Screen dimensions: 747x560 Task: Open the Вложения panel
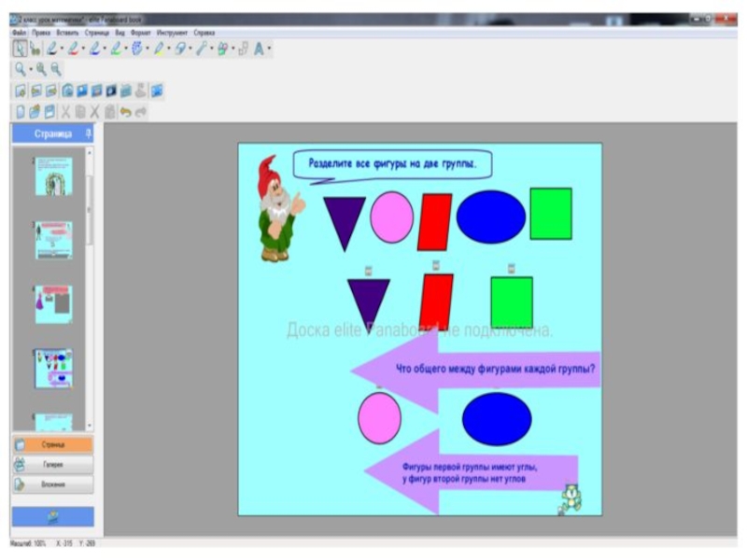tap(52, 484)
